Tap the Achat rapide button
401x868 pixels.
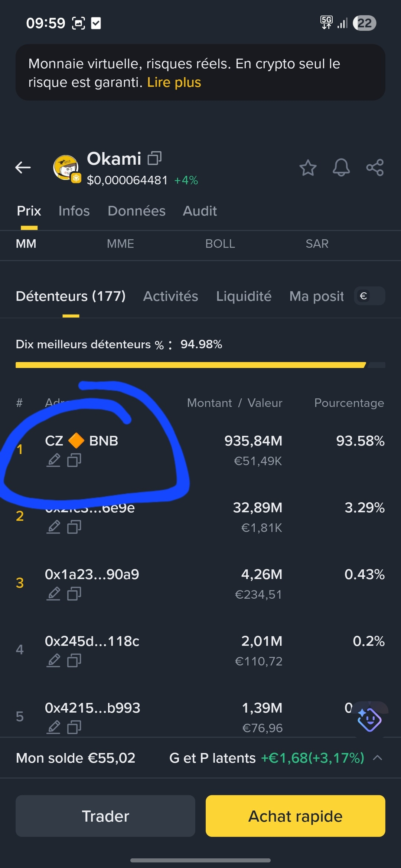[296, 816]
